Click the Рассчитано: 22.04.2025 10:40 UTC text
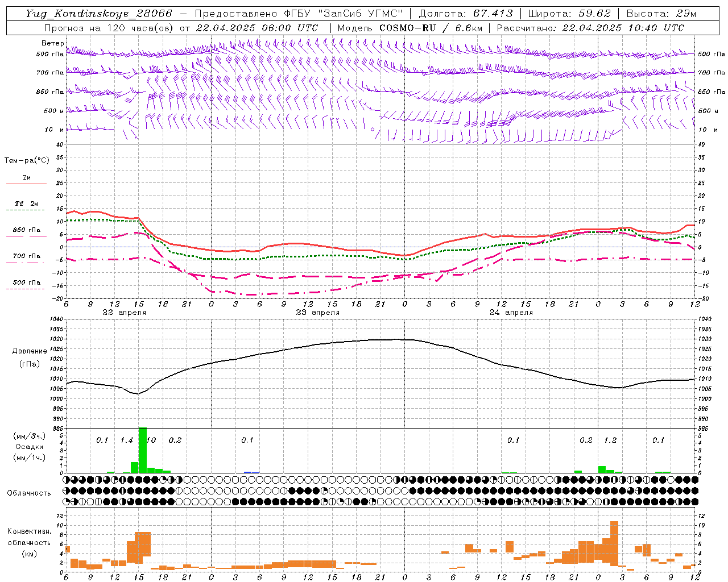The height and width of the screenshot is (582, 728). click(590, 28)
